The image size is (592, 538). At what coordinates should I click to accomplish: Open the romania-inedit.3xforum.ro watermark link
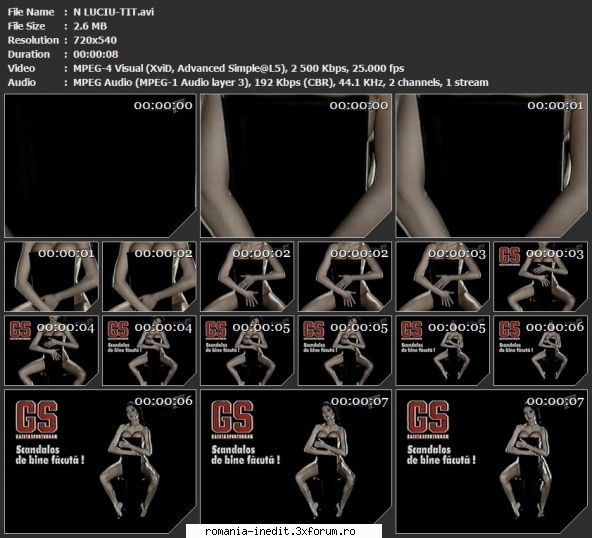point(280,531)
